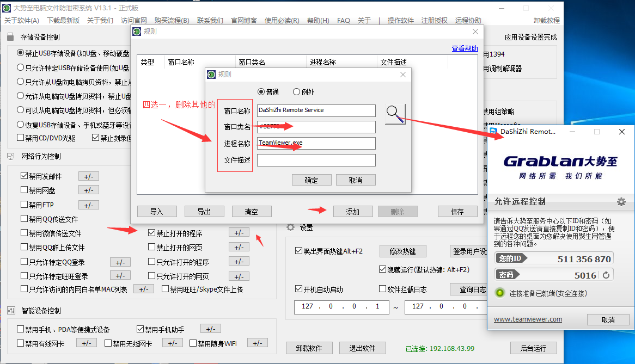
Task: Select the 普通 radio button
Action: coord(261,92)
